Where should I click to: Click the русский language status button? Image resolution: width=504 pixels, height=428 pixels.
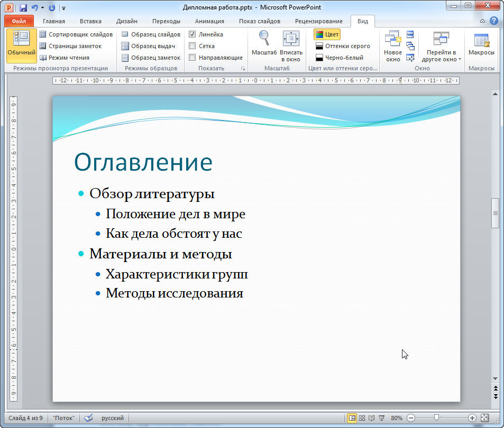pos(113,418)
